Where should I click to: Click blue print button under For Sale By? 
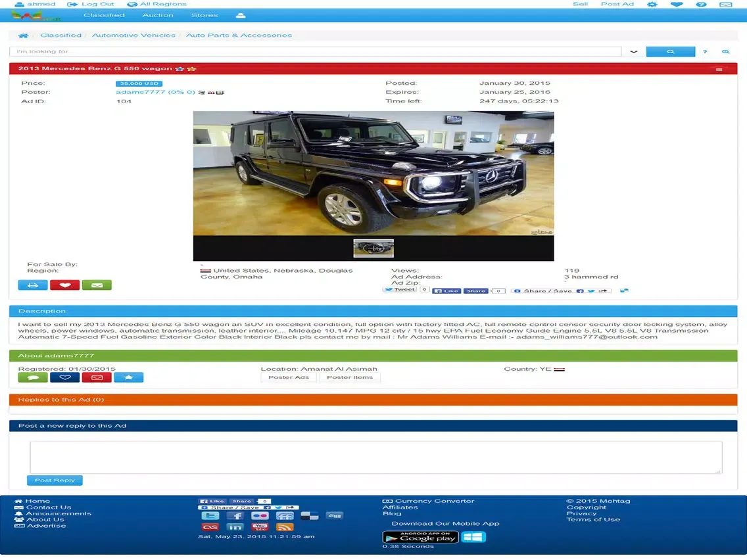33,285
